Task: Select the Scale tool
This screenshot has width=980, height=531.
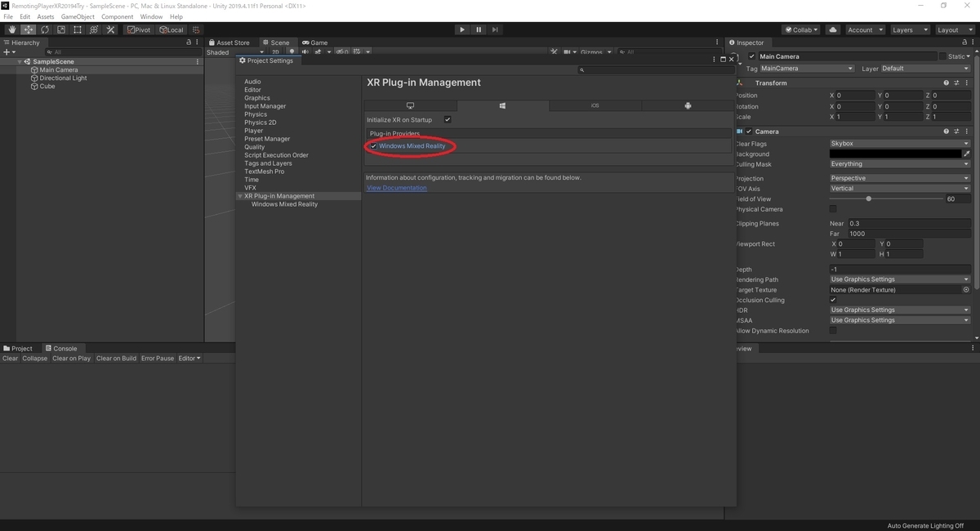Action: tap(61, 29)
